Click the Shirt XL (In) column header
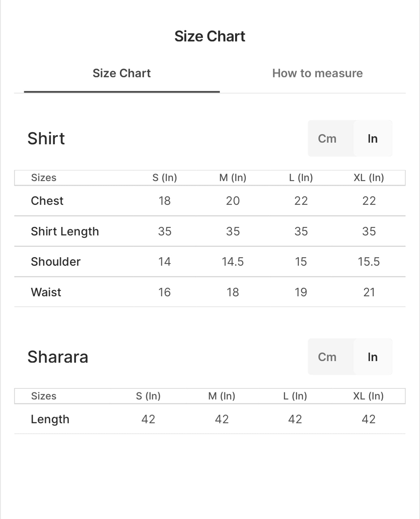 click(x=369, y=178)
